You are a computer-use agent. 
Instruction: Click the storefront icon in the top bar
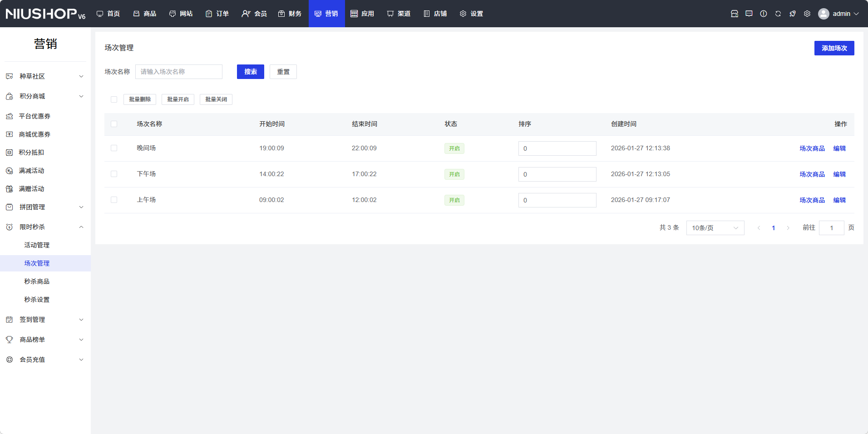click(735, 14)
